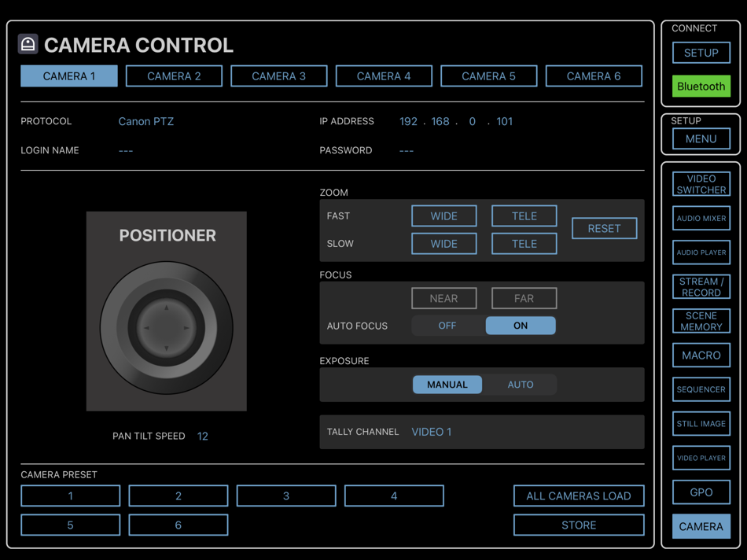Open SCENE MEMORY page
The height and width of the screenshot is (560, 747).
tap(701, 321)
